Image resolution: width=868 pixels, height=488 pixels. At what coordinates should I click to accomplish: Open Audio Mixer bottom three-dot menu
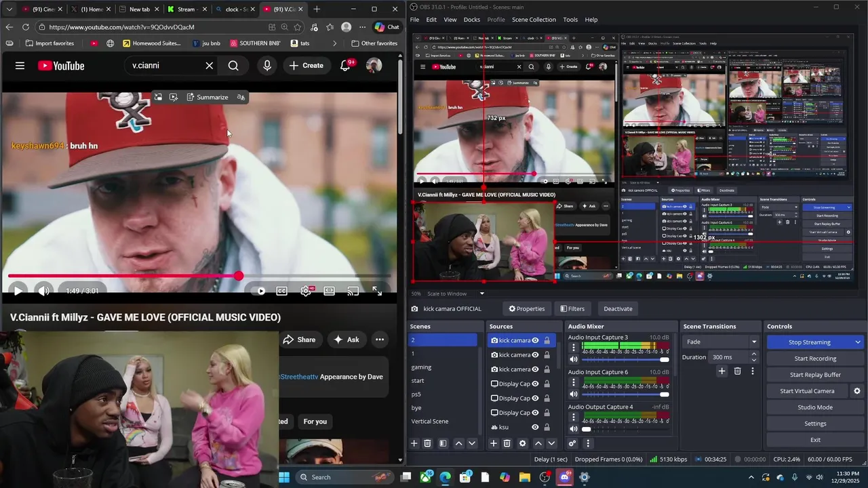coord(588,443)
